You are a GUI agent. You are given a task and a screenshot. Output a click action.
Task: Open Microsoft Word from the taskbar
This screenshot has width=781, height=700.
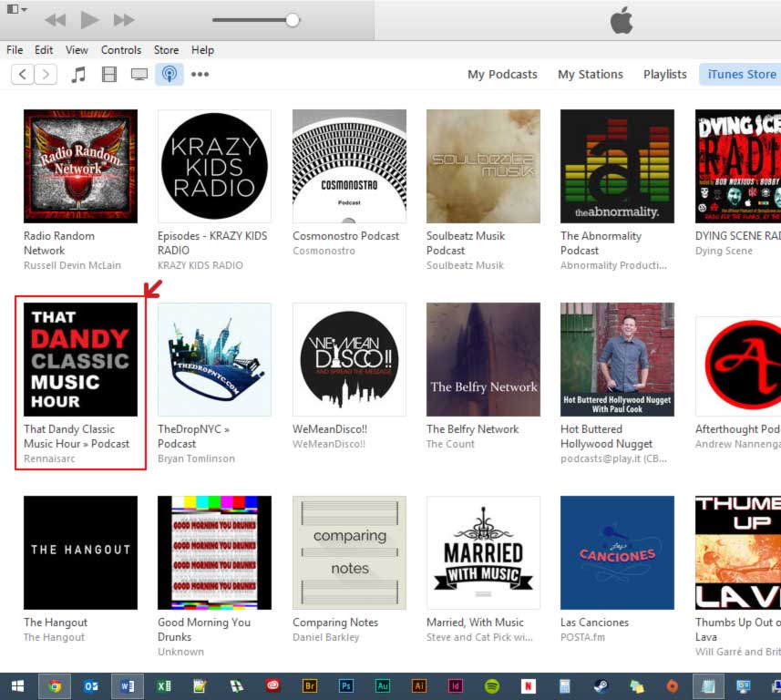point(128,686)
